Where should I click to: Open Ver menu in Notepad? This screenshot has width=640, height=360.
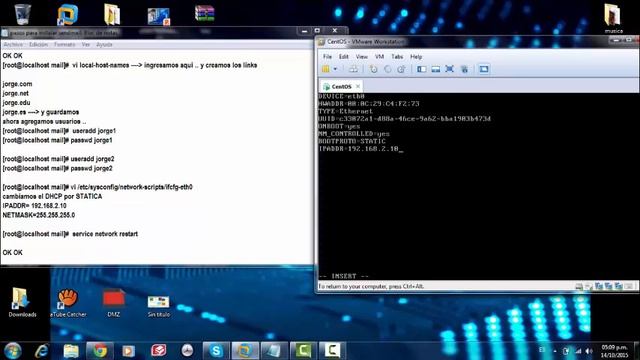(x=86, y=44)
